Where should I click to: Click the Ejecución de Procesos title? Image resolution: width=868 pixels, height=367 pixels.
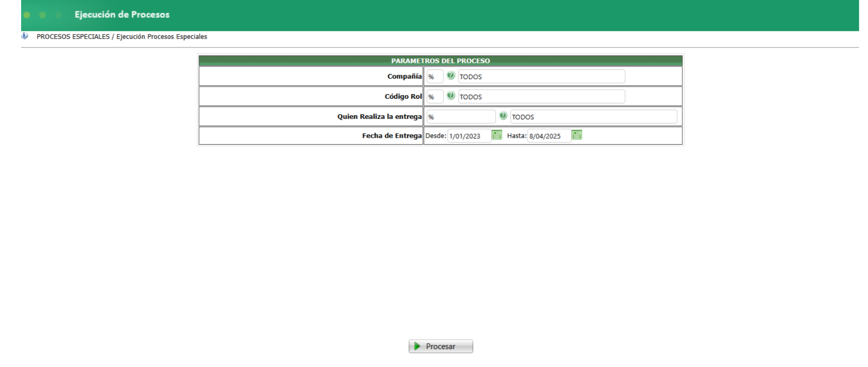[122, 15]
